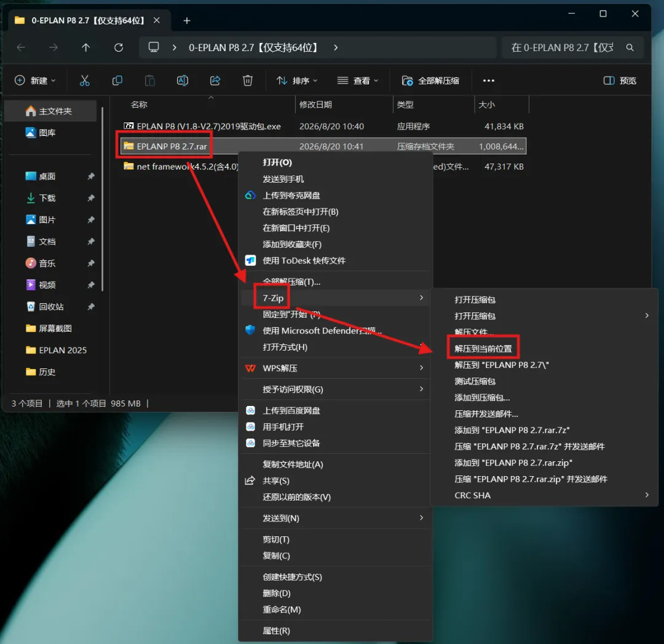664x644 pixels.
Task: Open 主文件夹 home in sidebar
Action: pos(50,111)
